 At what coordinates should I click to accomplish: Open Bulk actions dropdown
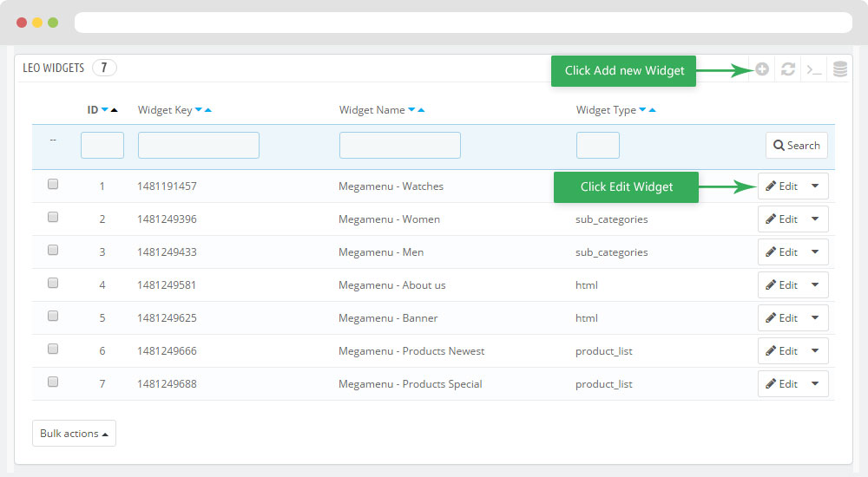pos(74,434)
